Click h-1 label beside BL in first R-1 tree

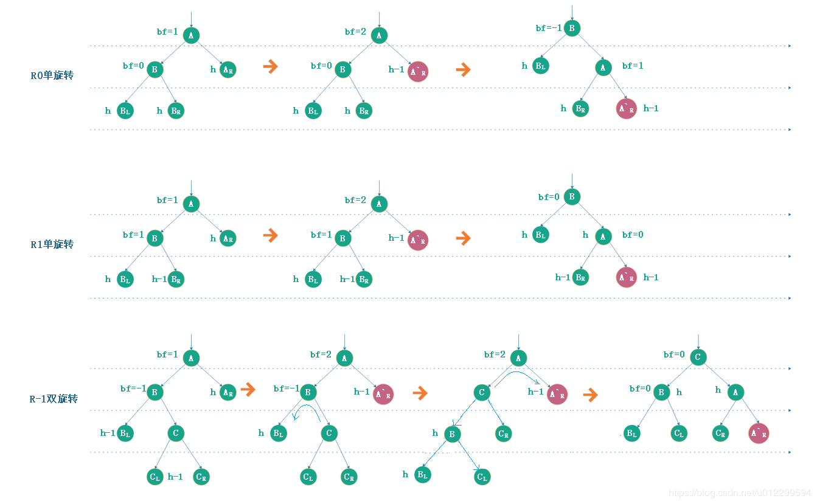[108, 433]
